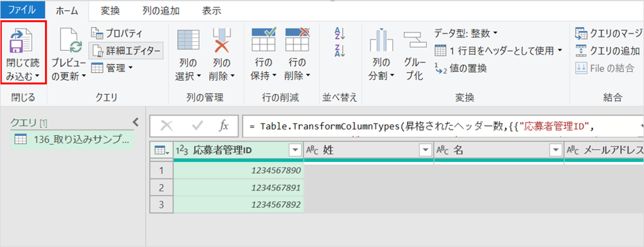This screenshot has height=247, width=644.
Task: Click the 行の削除 icon
Action: point(298,41)
